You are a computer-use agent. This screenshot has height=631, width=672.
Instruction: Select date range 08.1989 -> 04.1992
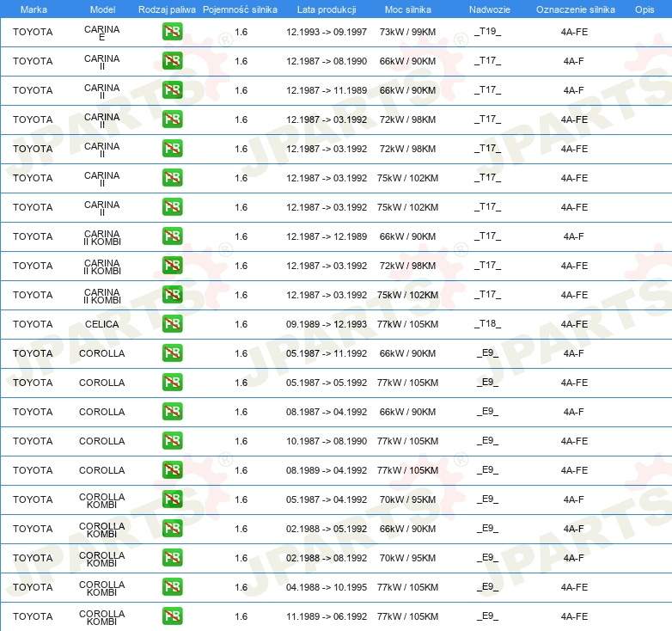click(x=327, y=470)
